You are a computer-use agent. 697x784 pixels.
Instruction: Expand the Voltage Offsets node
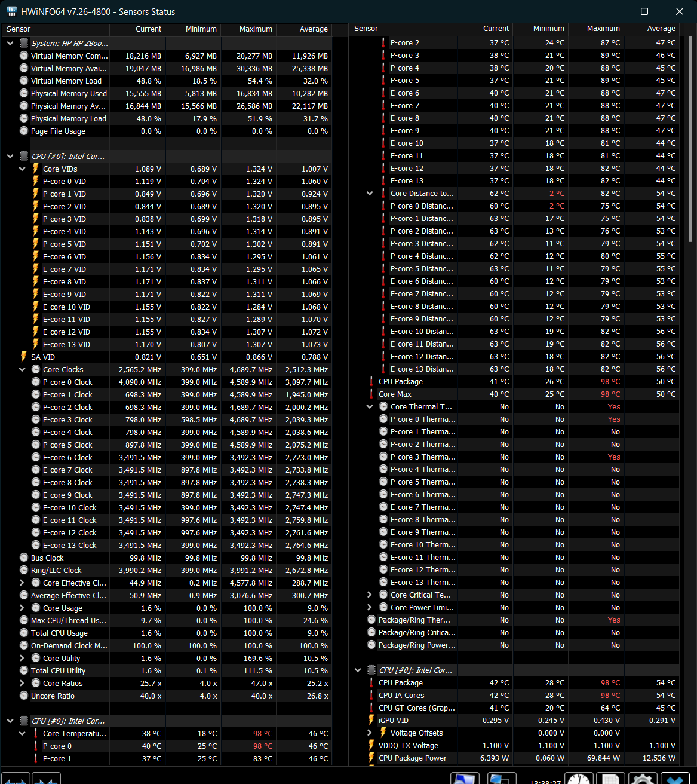[370, 733]
